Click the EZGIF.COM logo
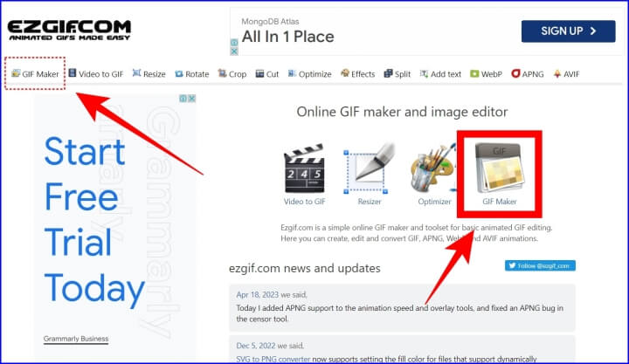629x364 pixels. coord(69,30)
